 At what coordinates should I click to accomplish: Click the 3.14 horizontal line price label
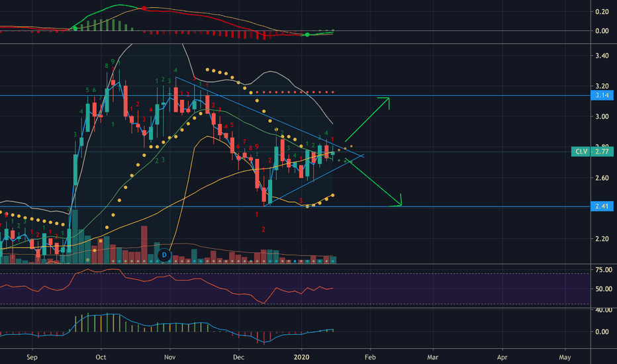tap(602, 95)
